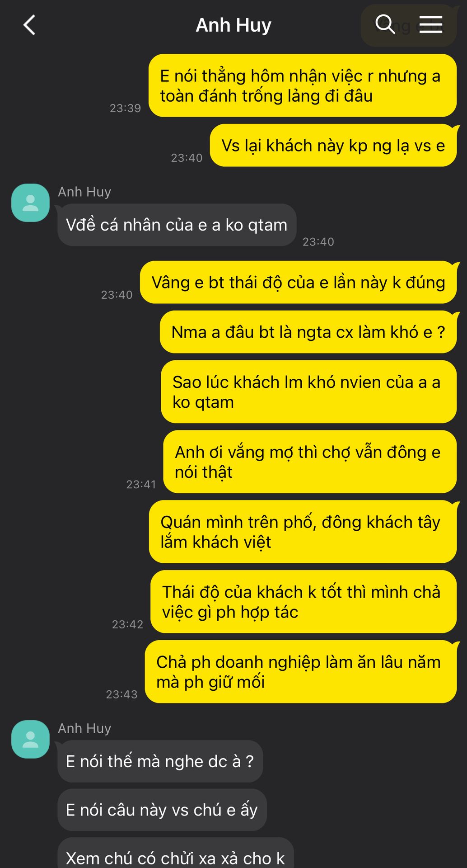Select message 'Vđề cá nhân của e a ko qtam'
Image resolution: width=467 pixels, height=868 pixels.
pyautogui.click(x=177, y=225)
